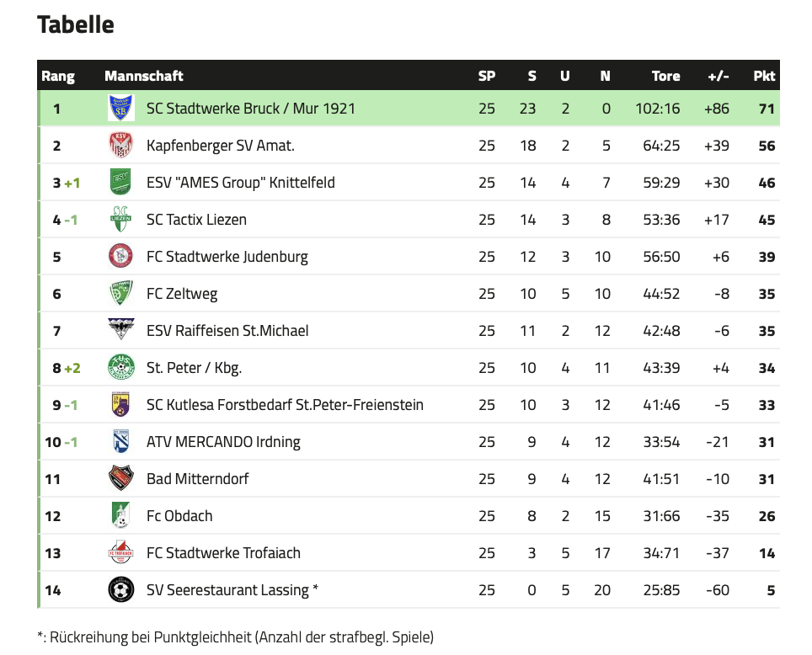
Task: Open ESV Knittelfeld green crest icon
Action: tap(121, 182)
